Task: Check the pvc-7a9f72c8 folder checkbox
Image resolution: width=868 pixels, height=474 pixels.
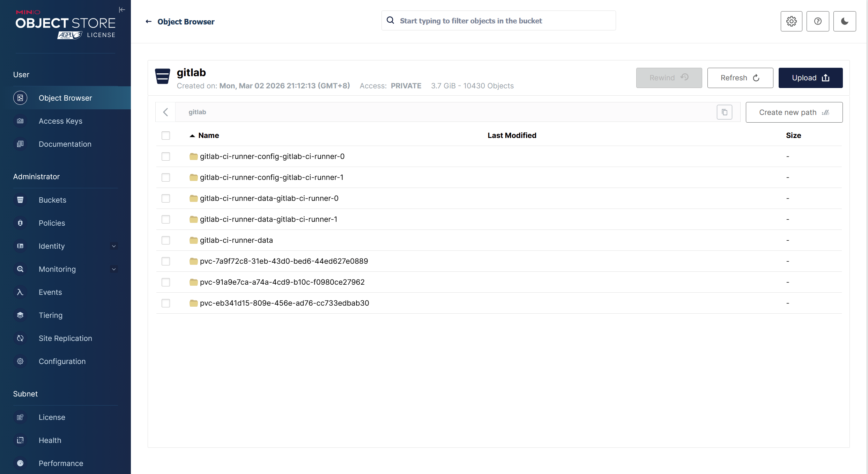Action: pos(166,261)
